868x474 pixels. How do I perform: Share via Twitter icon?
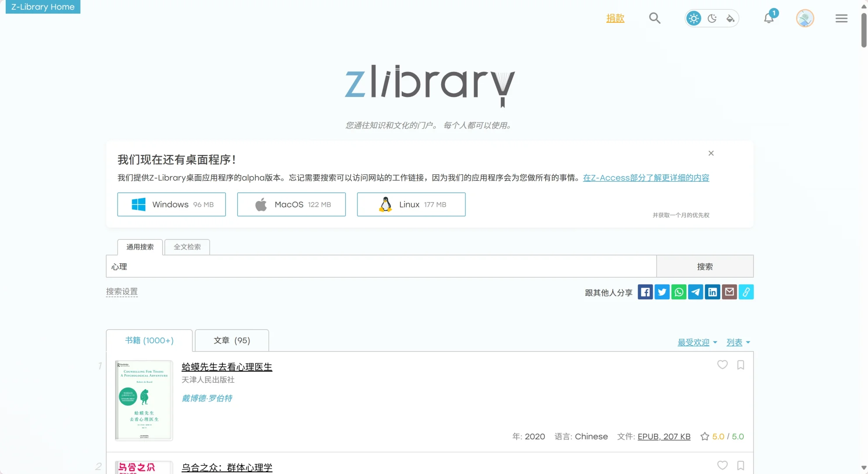pyautogui.click(x=662, y=292)
